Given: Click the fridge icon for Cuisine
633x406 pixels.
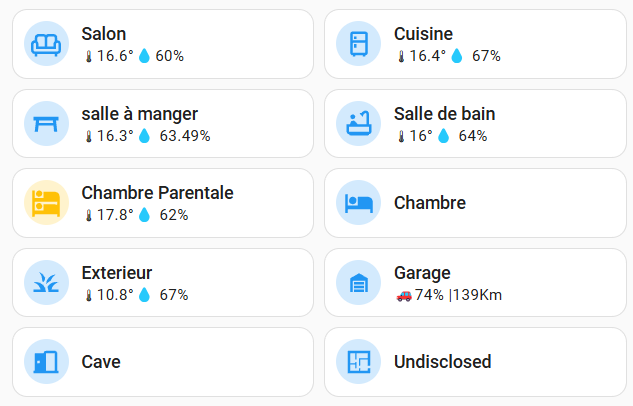Looking at the screenshot, I should 358,44.
